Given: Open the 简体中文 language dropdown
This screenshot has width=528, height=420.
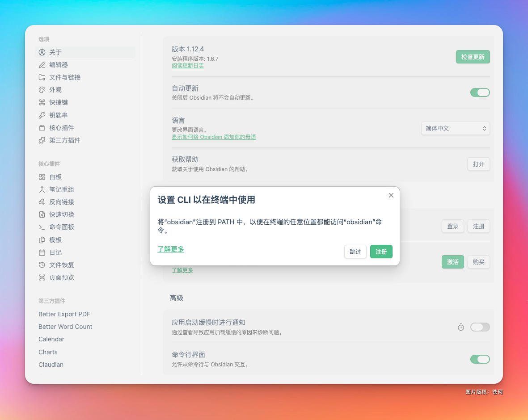Looking at the screenshot, I should pyautogui.click(x=455, y=128).
